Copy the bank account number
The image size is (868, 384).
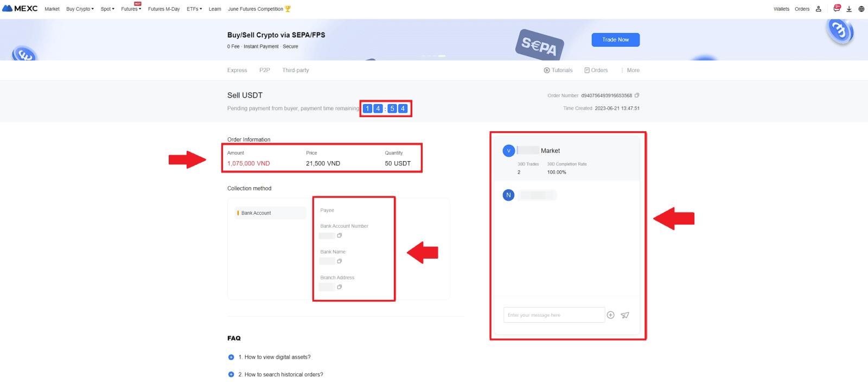point(340,235)
